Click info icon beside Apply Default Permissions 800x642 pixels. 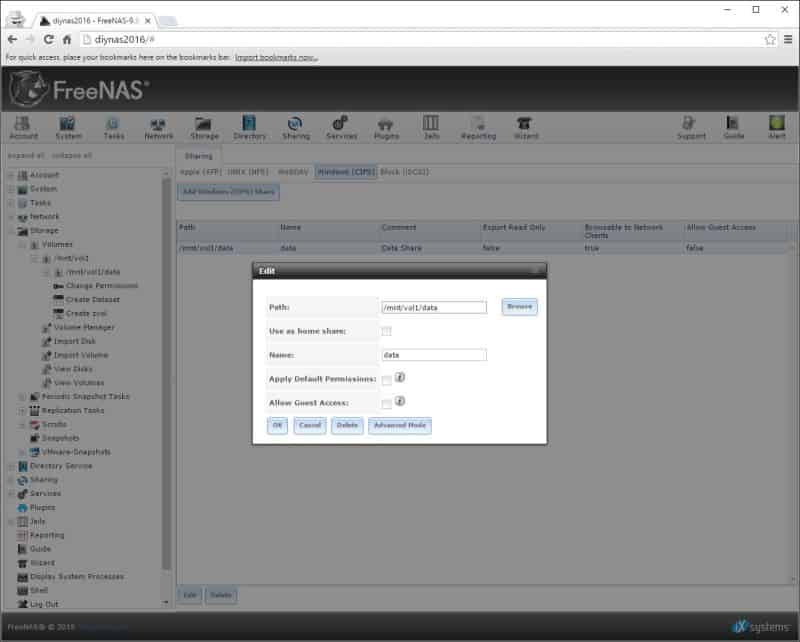click(x=400, y=378)
